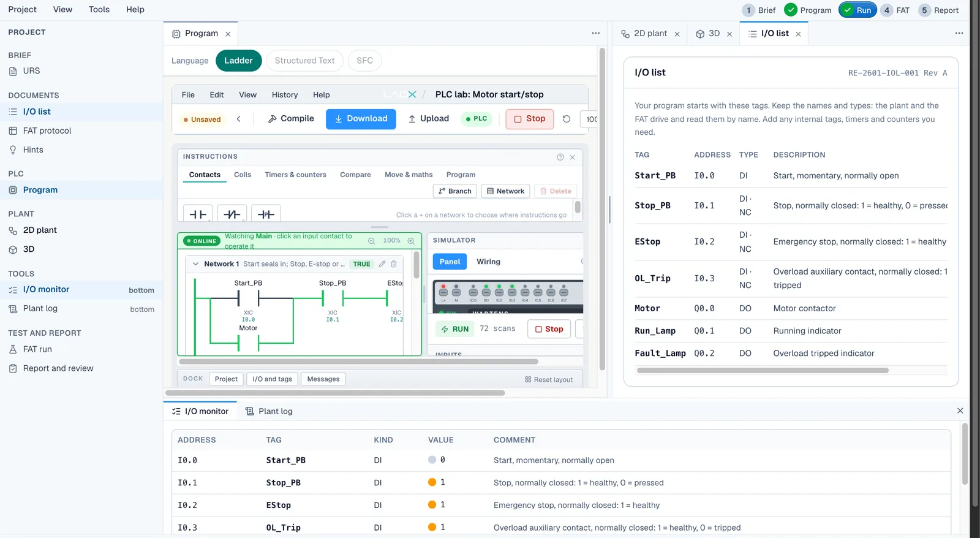Open the History menu in PLC lab

[285, 95]
